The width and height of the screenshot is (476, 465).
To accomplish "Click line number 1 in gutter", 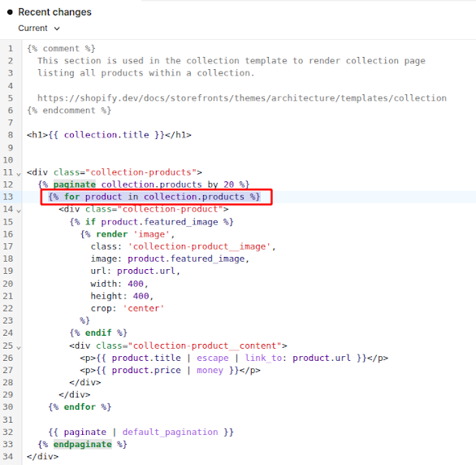I will 11,49.
